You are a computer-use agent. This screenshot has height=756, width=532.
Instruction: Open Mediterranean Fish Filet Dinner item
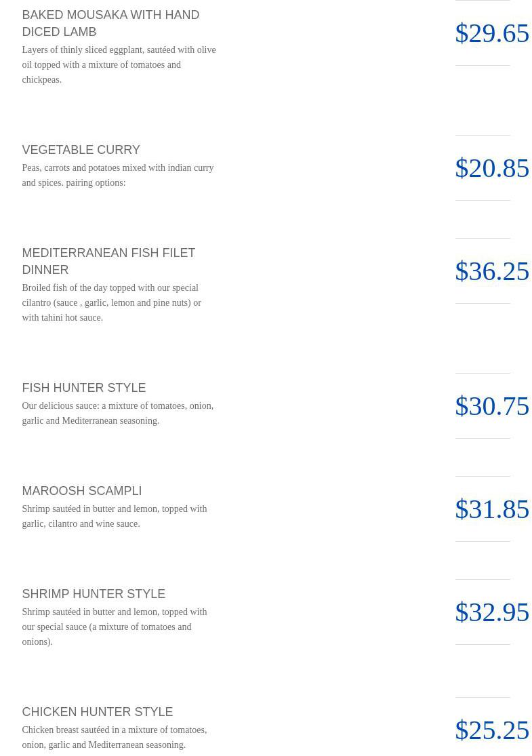108,261
